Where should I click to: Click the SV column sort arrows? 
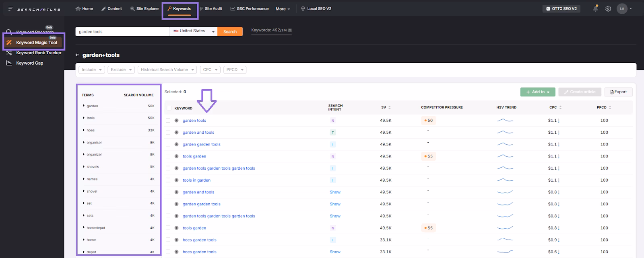tap(390, 108)
